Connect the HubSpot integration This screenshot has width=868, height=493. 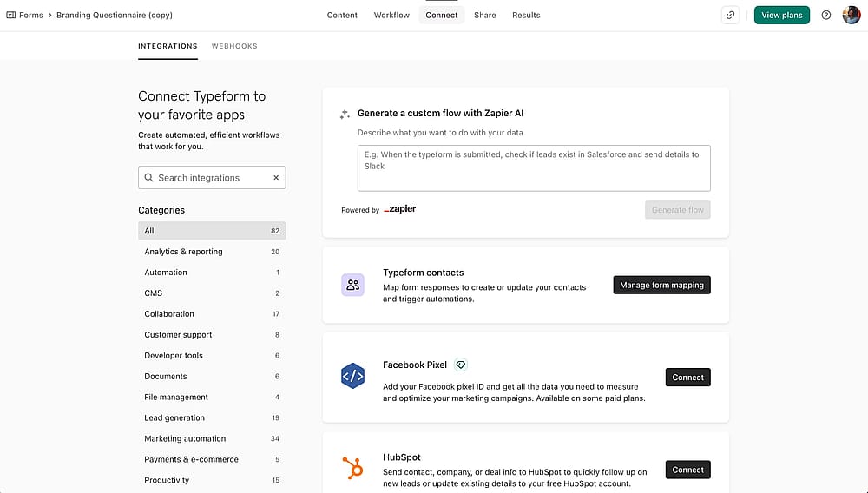click(687, 470)
